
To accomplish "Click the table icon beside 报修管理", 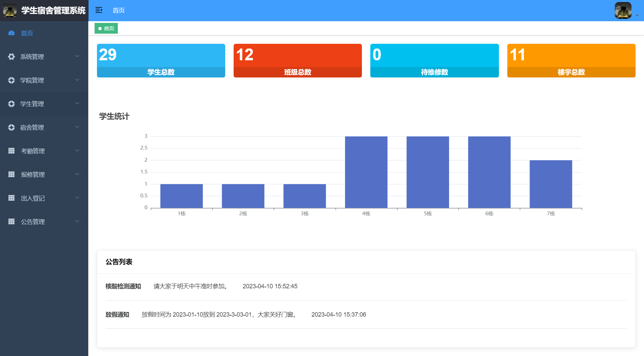I will point(11,174).
